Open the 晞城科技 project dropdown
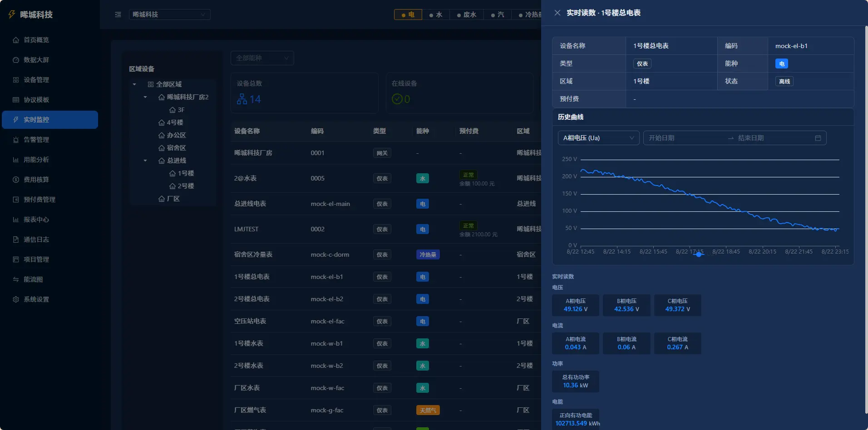 169,15
